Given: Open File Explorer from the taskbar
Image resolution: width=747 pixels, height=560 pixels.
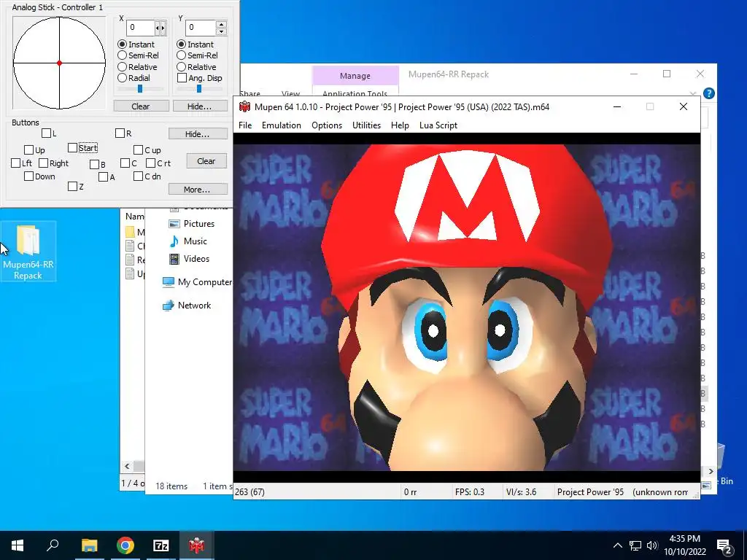Looking at the screenshot, I should point(89,545).
